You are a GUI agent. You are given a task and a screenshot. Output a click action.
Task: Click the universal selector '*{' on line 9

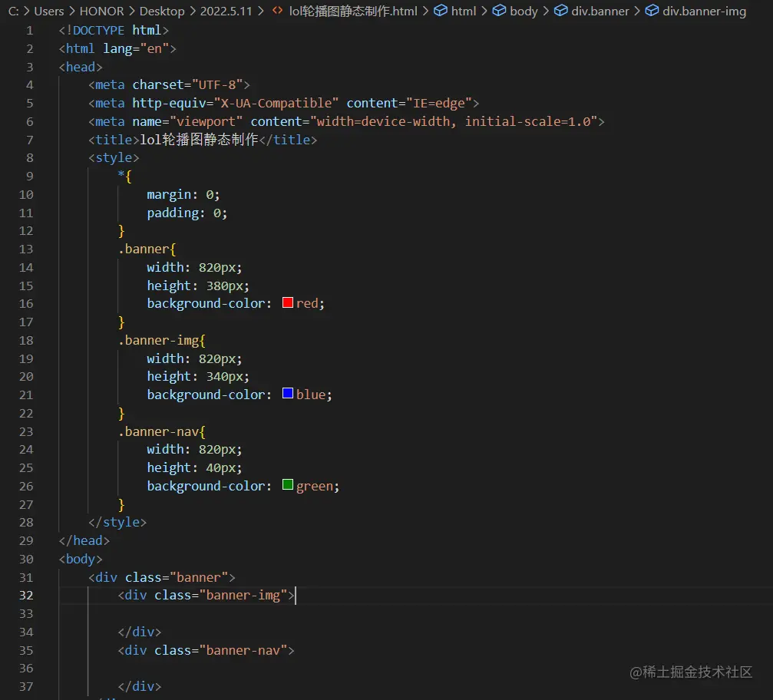[124, 177]
